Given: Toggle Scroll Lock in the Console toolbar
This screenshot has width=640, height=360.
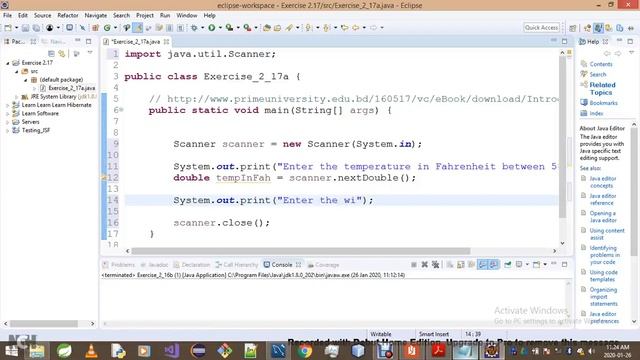Looking at the screenshot, I should (460, 264).
